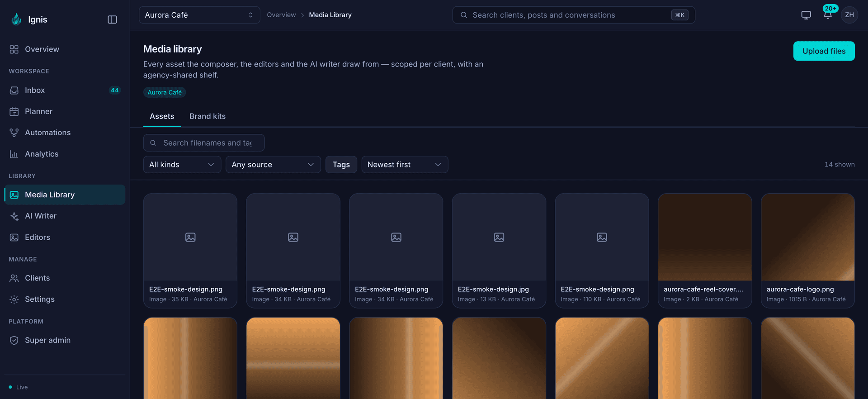
Task: Click the Inbox 44 unread badge
Action: click(x=115, y=90)
